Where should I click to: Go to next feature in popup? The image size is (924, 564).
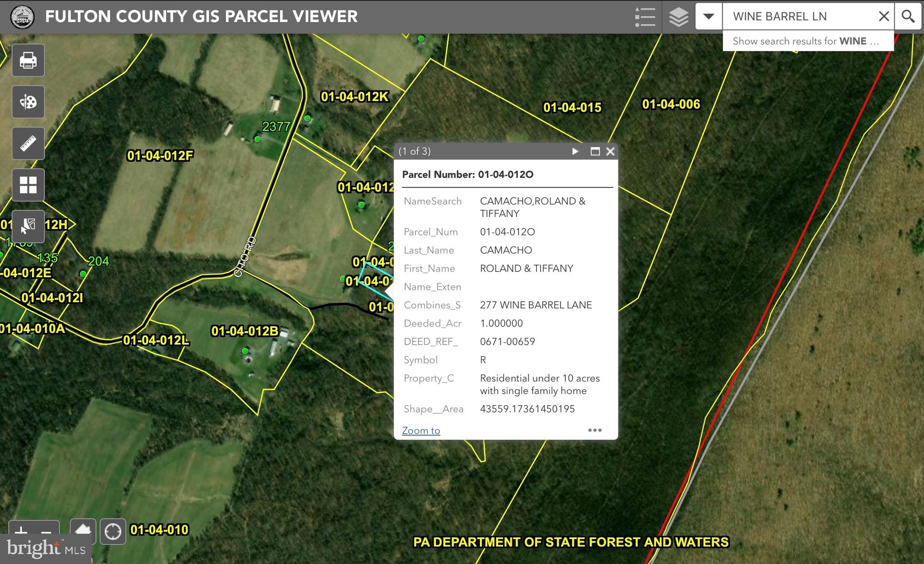[x=575, y=151]
